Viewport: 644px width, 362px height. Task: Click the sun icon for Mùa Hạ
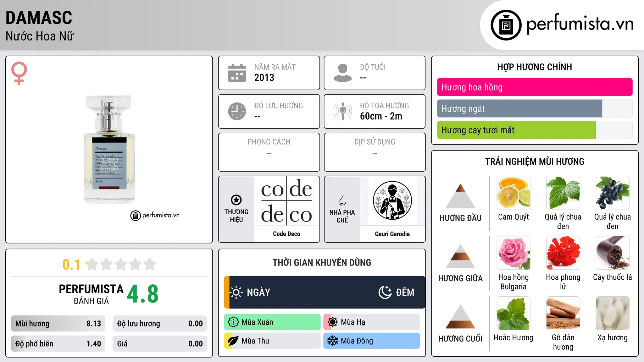click(x=333, y=322)
